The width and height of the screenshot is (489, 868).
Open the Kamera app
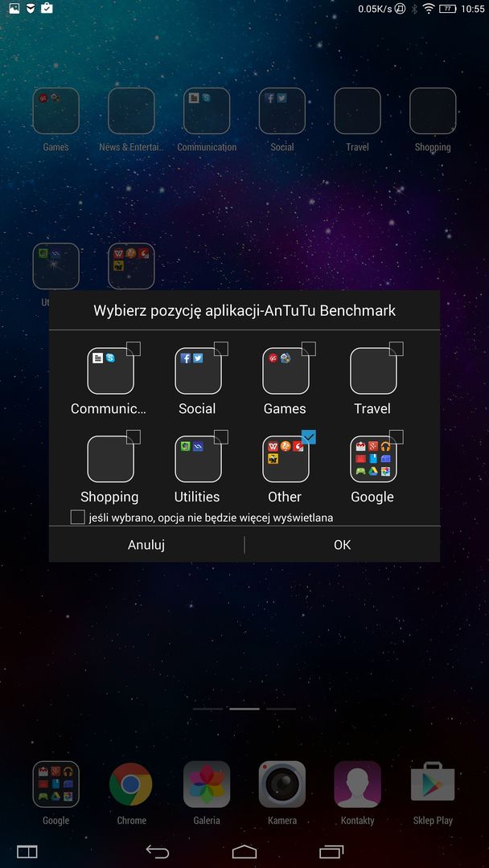click(281, 784)
